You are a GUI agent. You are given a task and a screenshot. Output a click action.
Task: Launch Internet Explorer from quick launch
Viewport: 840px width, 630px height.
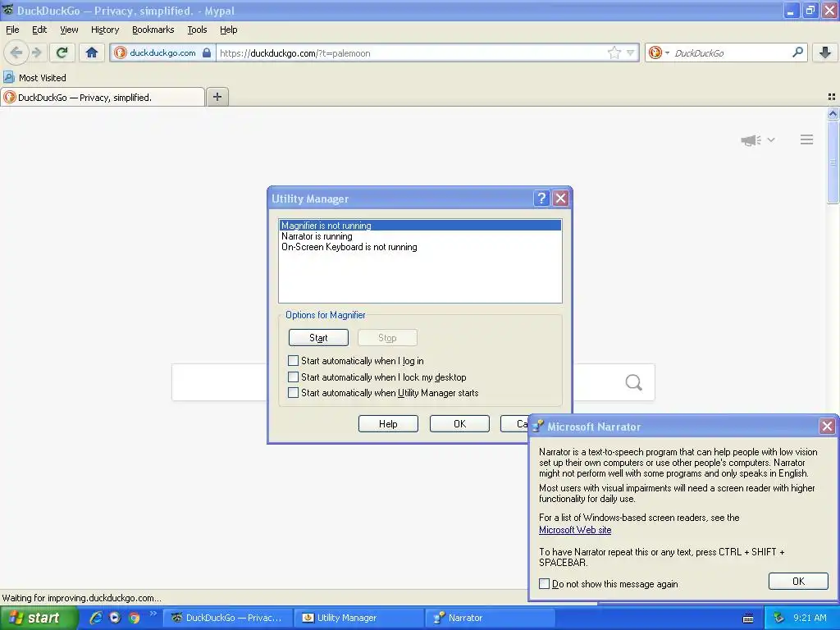(x=96, y=618)
